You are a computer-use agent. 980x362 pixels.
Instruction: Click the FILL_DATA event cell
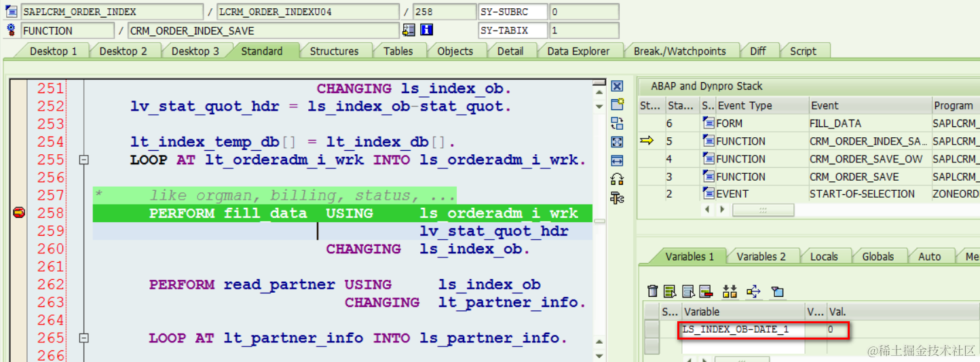870,124
